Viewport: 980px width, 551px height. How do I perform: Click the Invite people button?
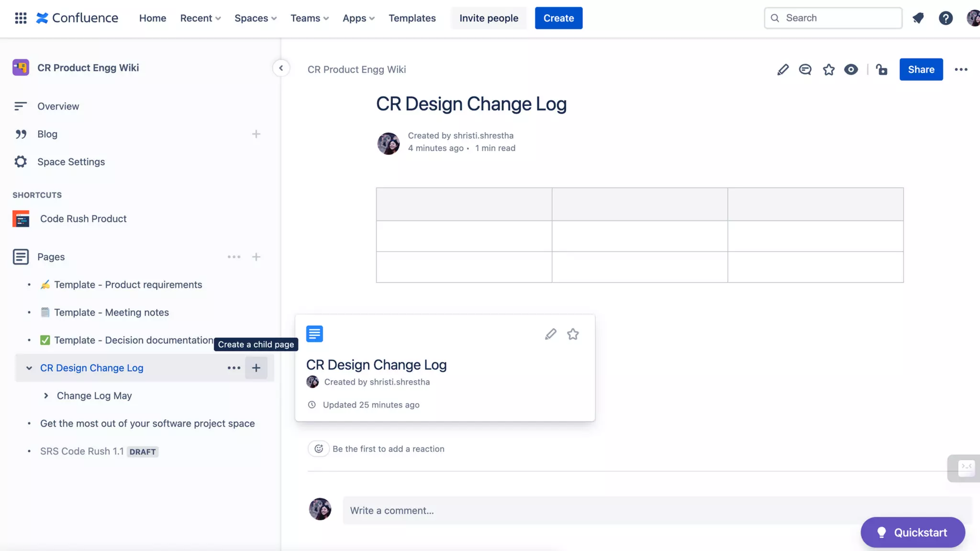click(489, 18)
